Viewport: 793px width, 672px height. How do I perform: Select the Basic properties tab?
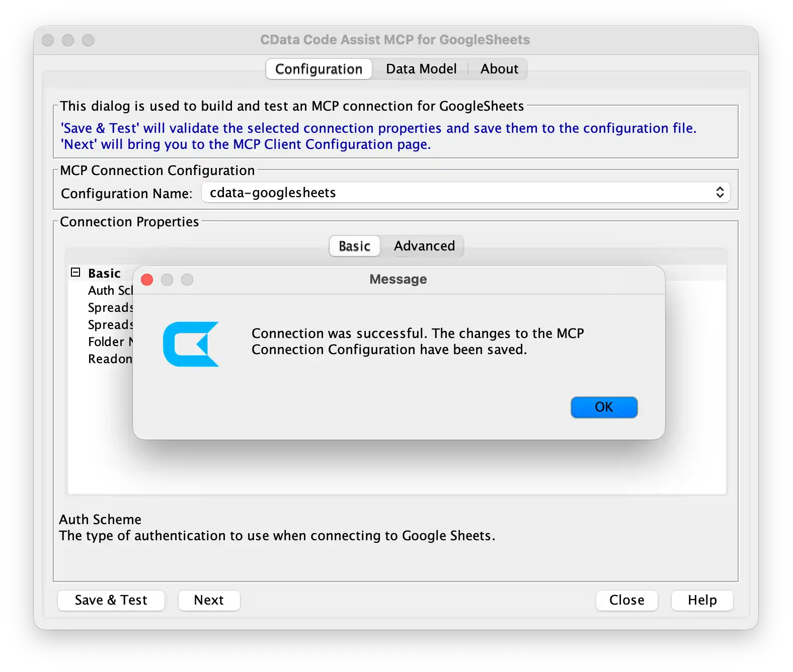(354, 246)
